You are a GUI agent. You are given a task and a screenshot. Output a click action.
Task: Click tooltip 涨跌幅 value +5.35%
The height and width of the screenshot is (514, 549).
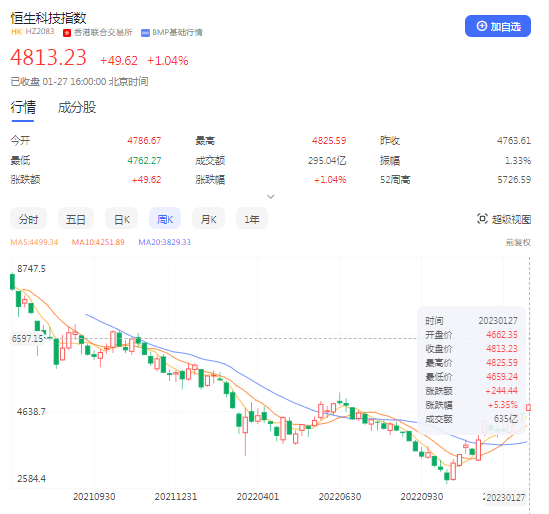[502, 405]
